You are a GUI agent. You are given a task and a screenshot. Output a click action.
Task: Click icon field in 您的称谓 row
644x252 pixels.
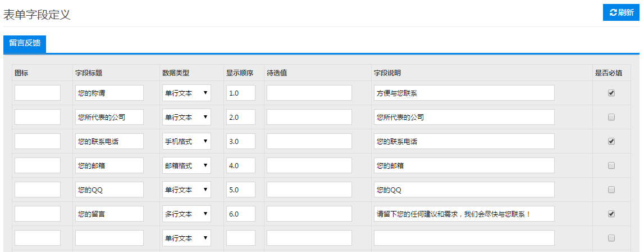coord(38,93)
